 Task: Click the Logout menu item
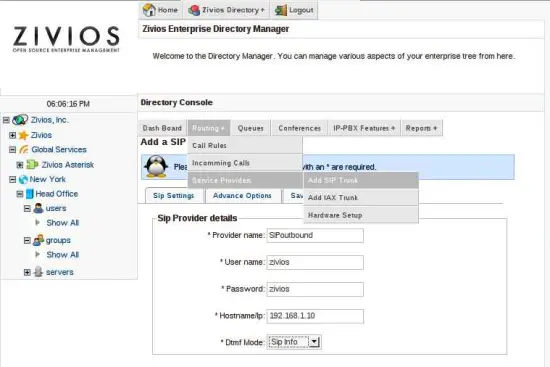pyautogui.click(x=294, y=10)
